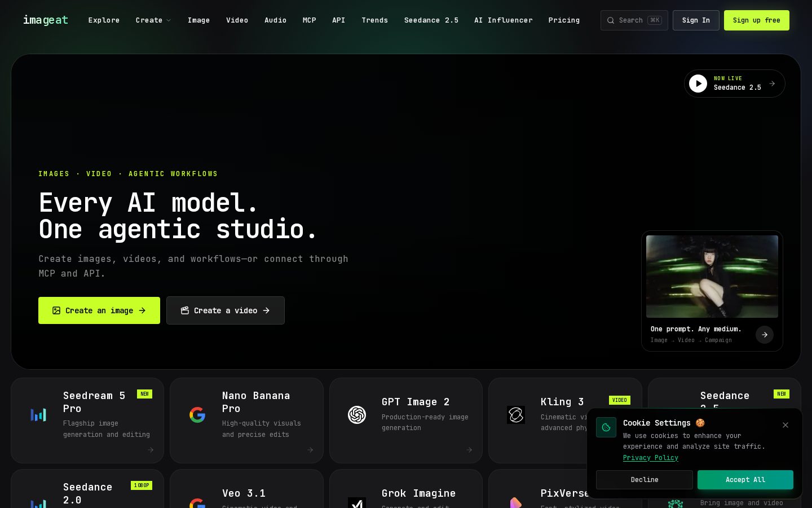
Task: Open the Trends page
Action: click(374, 20)
